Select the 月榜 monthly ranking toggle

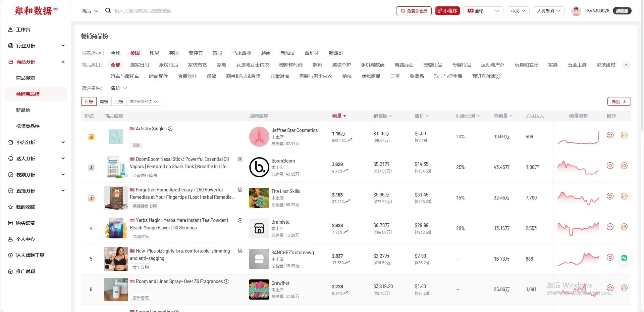119,101
